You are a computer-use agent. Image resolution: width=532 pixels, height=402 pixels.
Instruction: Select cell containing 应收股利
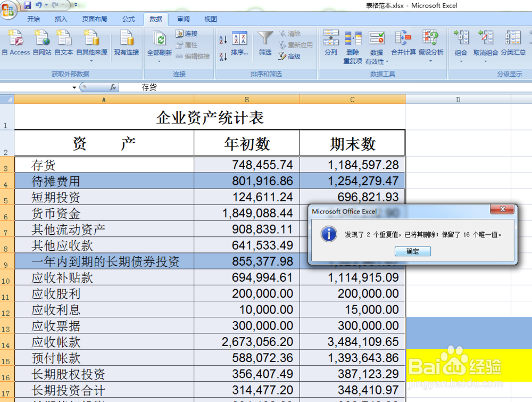[104, 293]
